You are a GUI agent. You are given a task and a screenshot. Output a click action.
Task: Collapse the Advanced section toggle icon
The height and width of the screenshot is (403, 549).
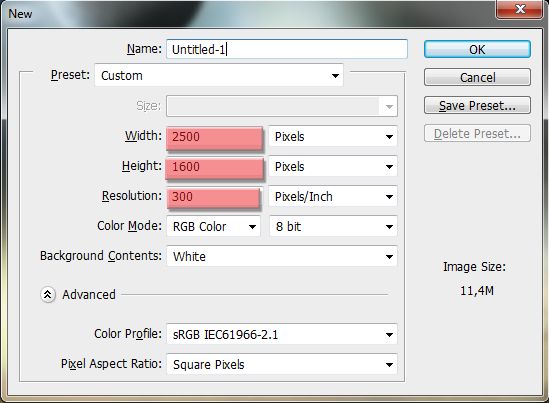pos(48,295)
